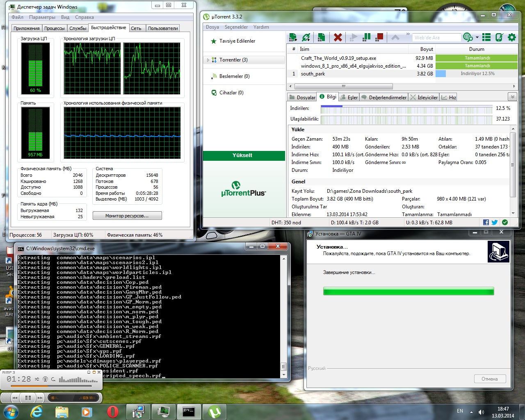Screen dimensions: 525x420
Task: Open Вид menu in Task Manager
Action: [65, 17]
